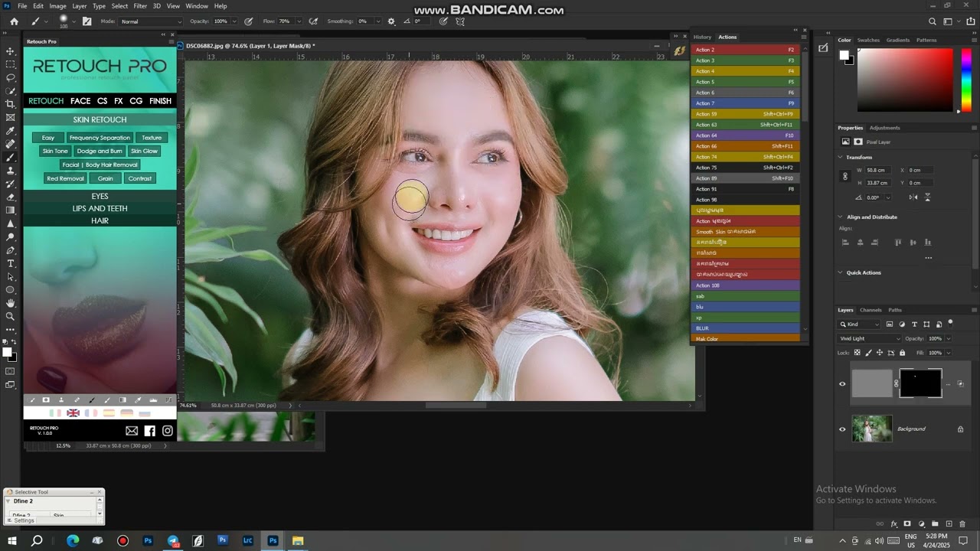Delete layer trash icon
This screenshot has height=551, width=980.
tap(962, 524)
